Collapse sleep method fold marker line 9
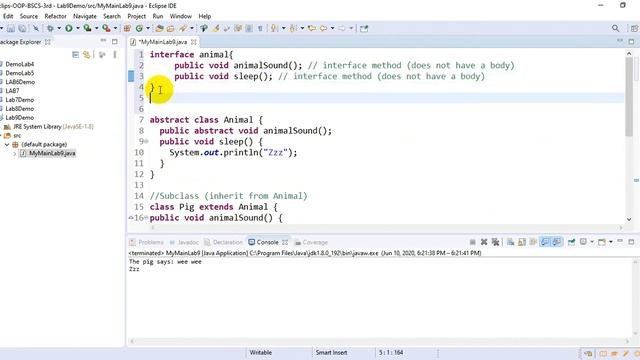 click(x=146, y=142)
